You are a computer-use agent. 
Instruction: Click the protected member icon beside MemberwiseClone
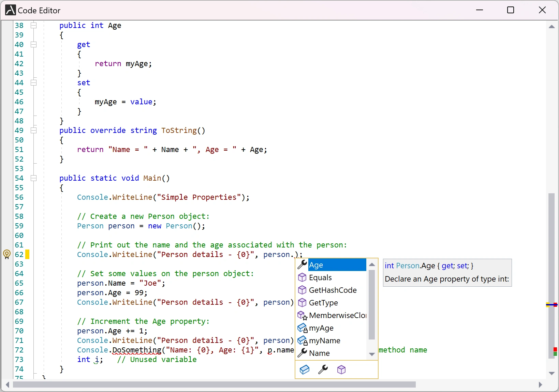coord(302,315)
